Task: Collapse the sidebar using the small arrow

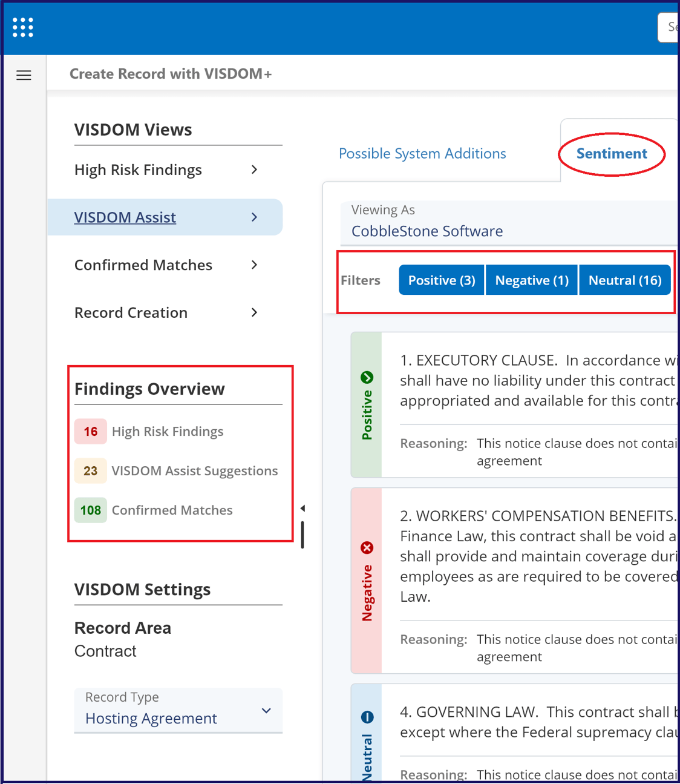Action: [302, 509]
